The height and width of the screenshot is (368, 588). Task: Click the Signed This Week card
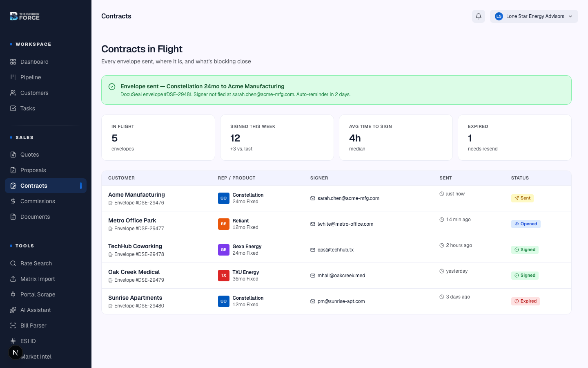[x=277, y=137]
